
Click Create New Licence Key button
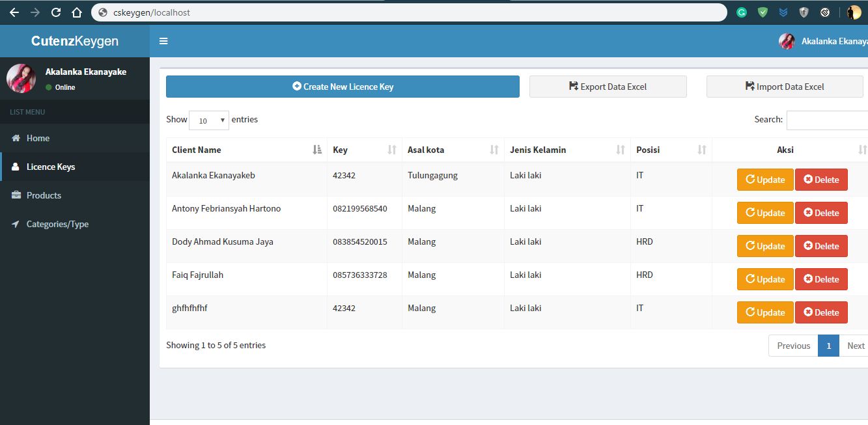tap(343, 87)
